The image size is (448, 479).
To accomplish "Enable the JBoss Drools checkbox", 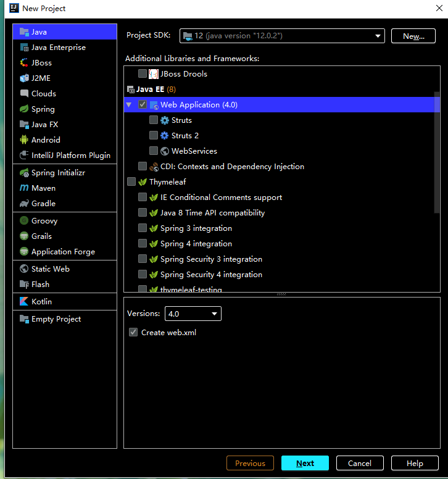I will (x=143, y=73).
